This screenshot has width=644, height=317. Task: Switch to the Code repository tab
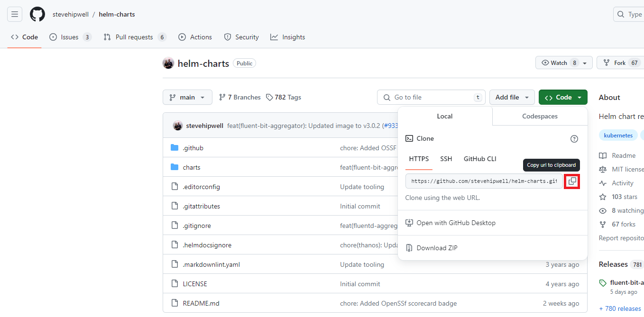24,37
